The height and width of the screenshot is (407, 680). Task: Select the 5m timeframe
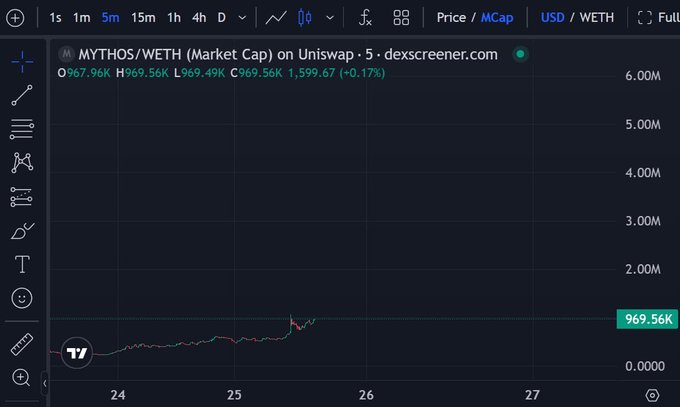110,18
